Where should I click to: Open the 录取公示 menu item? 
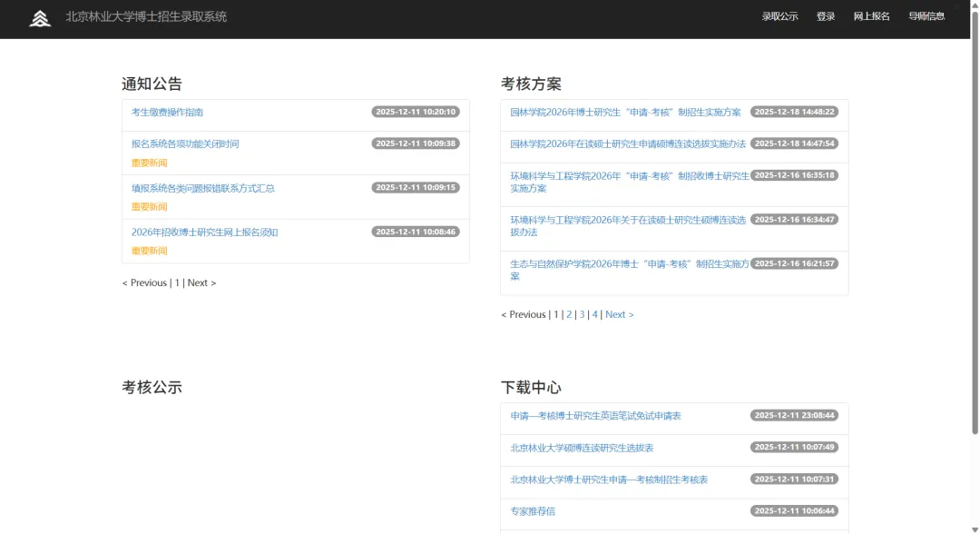779,16
